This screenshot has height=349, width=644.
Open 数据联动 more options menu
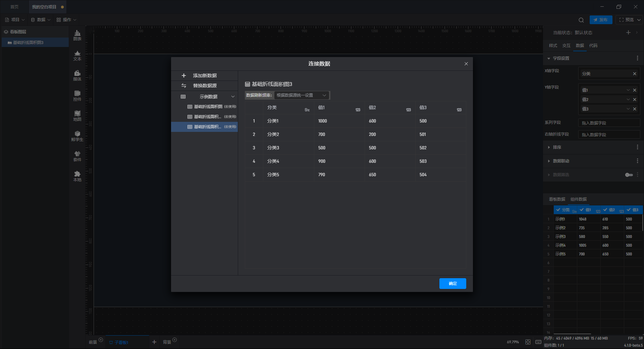tap(637, 161)
